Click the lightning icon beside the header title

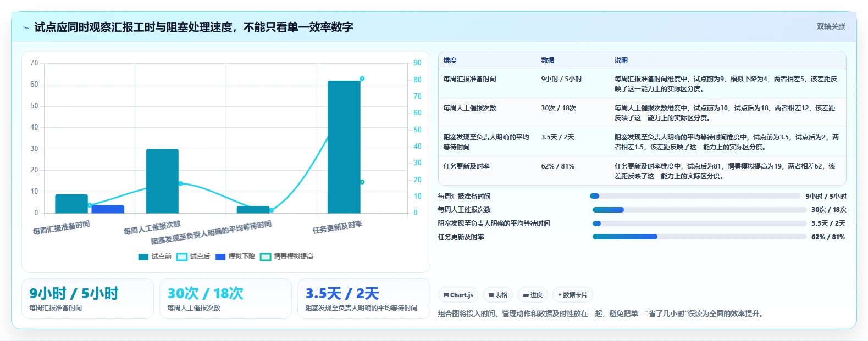pos(26,27)
